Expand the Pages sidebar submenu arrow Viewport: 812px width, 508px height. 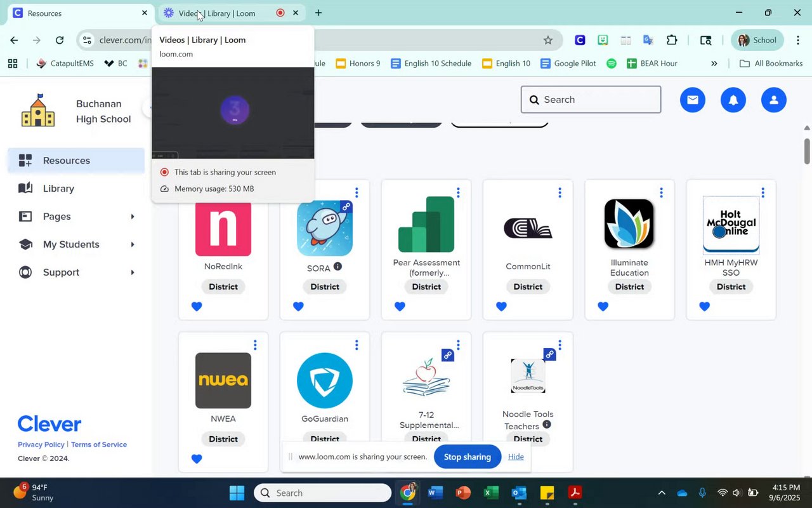[x=133, y=217]
